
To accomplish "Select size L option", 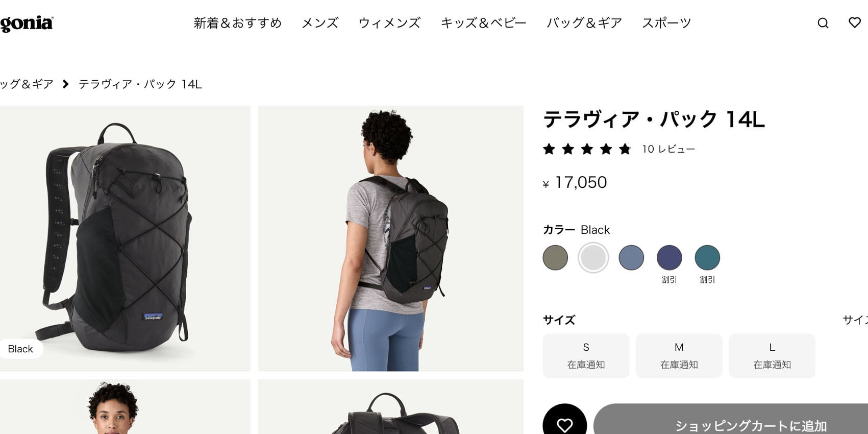I will pyautogui.click(x=772, y=356).
